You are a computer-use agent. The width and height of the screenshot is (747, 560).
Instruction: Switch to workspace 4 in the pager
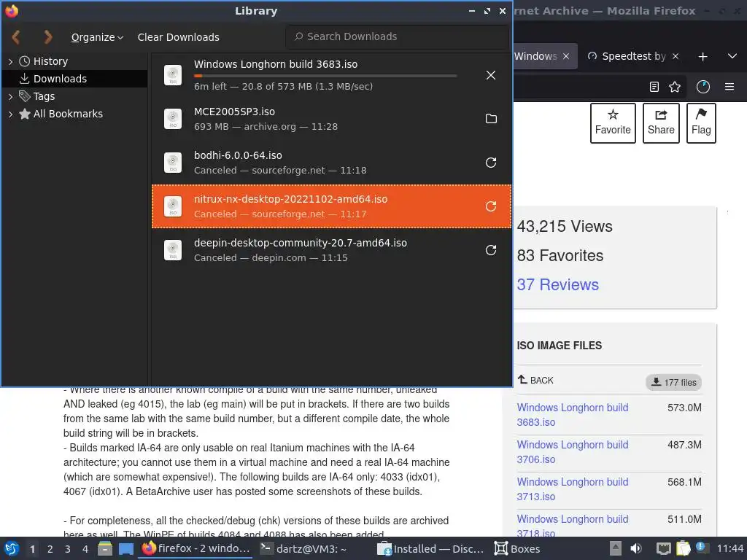pyautogui.click(x=85, y=549)
